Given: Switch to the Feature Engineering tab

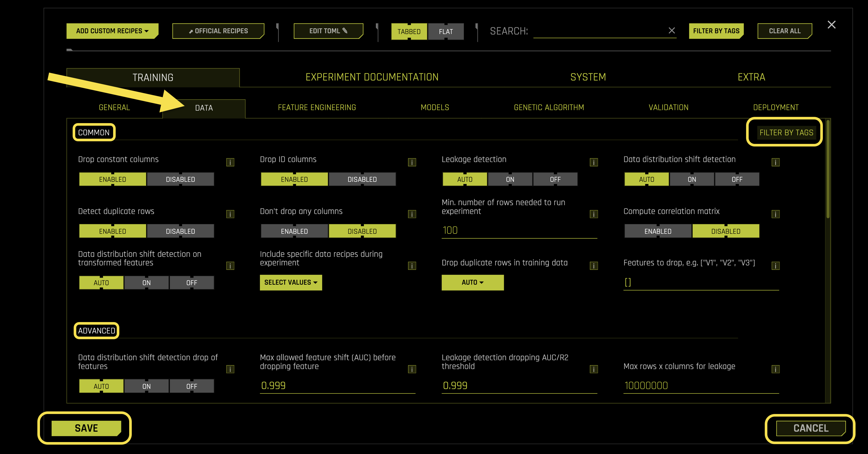Looking at the screenshot, I should (316, 107).
